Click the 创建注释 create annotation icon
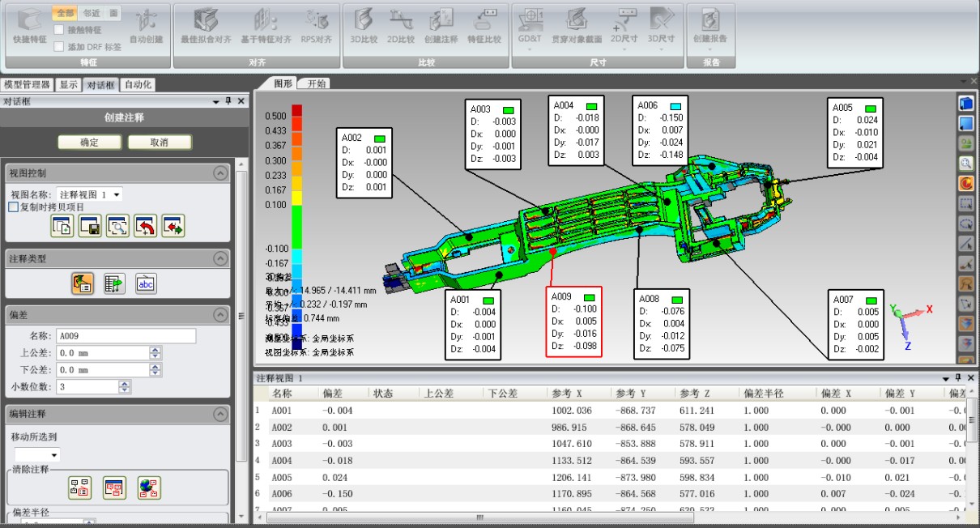 pos(441,25)
